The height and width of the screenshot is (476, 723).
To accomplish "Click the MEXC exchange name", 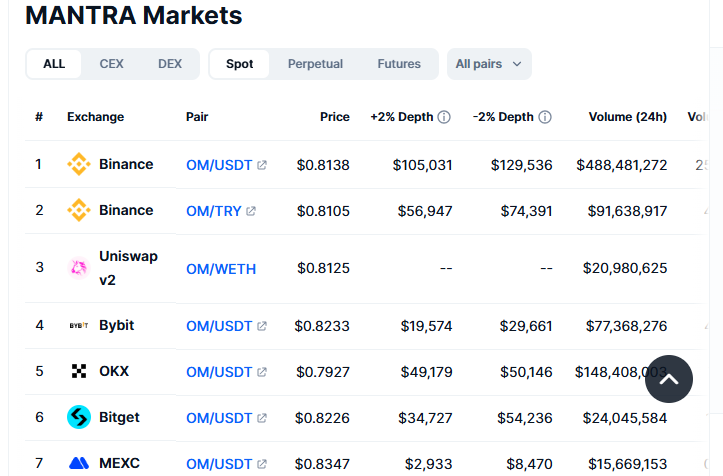I will [119, 463].
